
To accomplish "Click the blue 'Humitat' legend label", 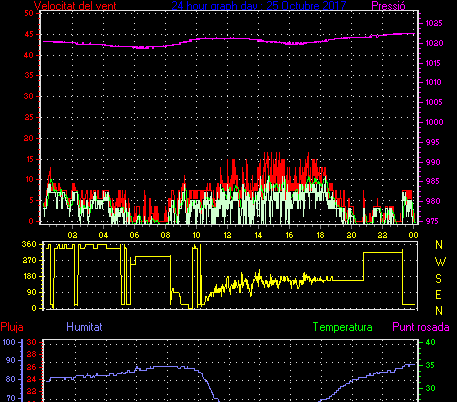I will point(84,327).
